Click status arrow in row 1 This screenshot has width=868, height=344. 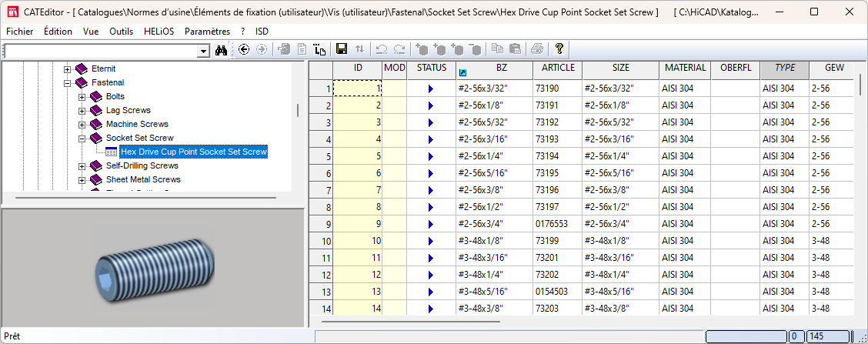coord(430,89)
